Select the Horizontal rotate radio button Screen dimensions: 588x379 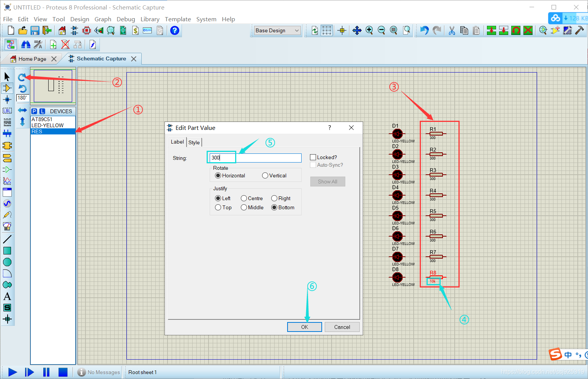pyautogui.click(x=218, y=175)
